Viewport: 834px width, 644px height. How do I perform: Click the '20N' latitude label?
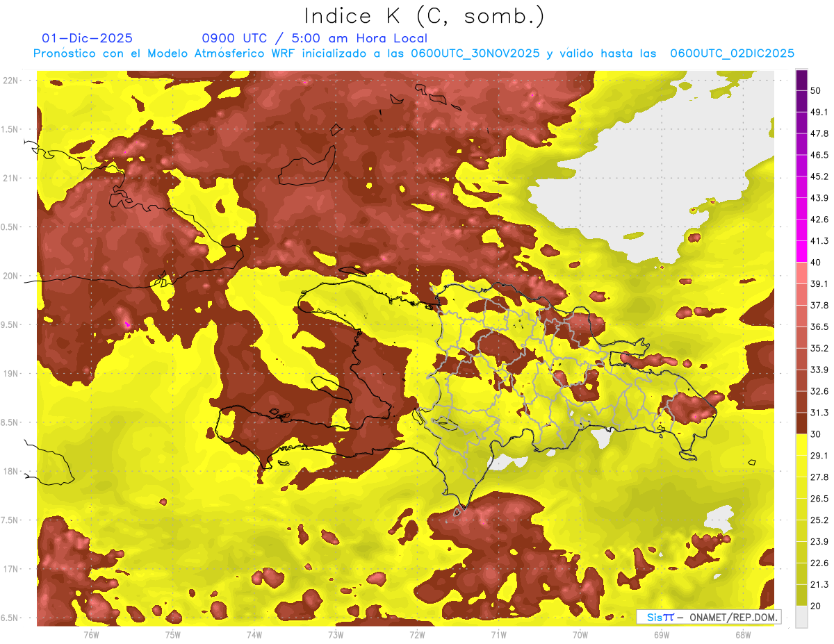pyautogui.click(x=11, y=276)
